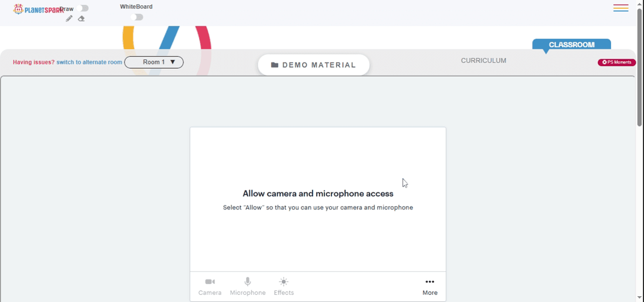Open the Demo Material folder
Viewport: 644px width, 302px height.
[x=314, y=65]
